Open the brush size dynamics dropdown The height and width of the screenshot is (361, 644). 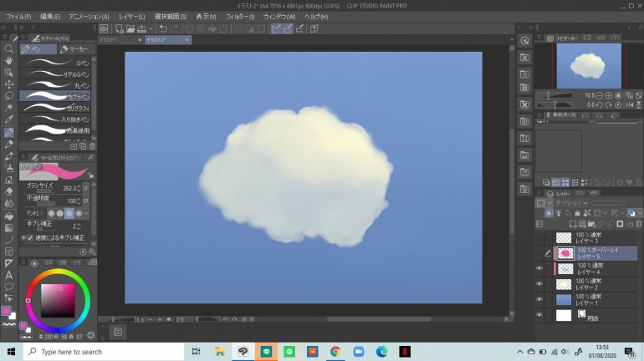(86, 188)
